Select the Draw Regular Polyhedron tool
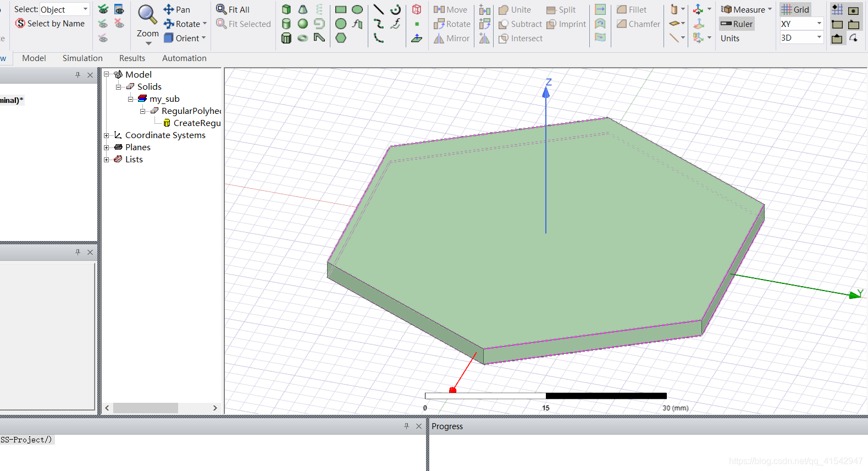Screen dimensions: 868x471 point(286,38)
